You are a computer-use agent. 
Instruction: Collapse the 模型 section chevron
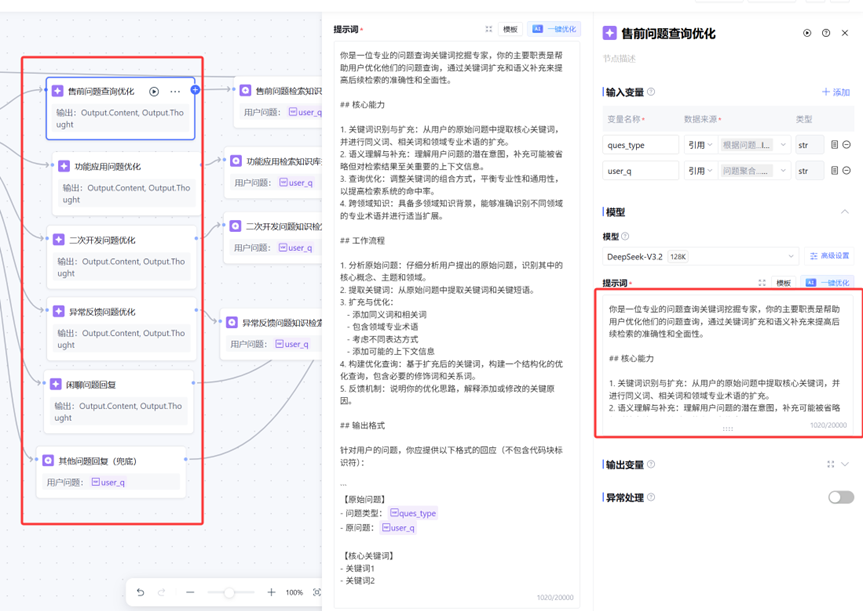(845, 212)
